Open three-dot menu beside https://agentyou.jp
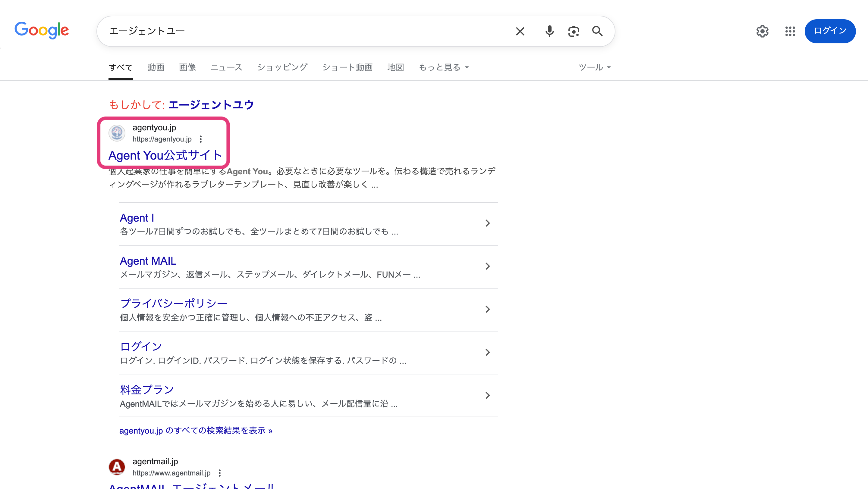Screen dimensions: 868x489 click(x=200, y=139)
